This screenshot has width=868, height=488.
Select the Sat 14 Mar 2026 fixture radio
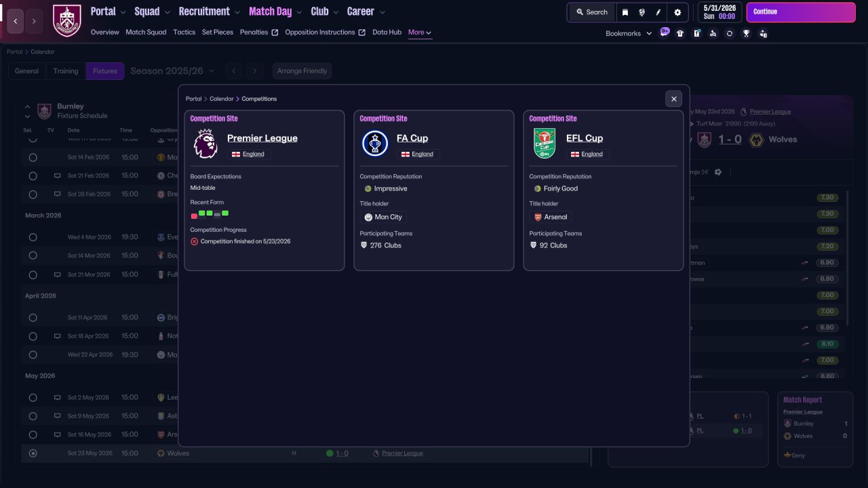coord(33,256)
